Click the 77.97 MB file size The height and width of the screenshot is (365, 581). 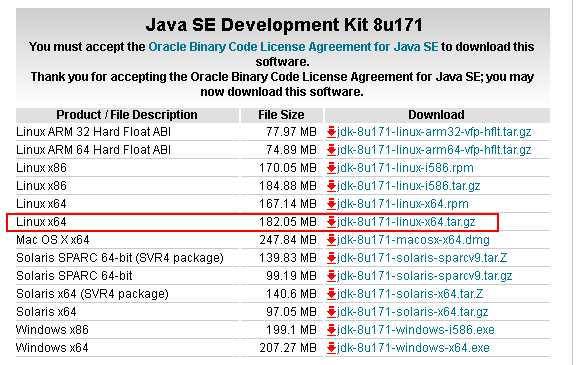click(291, 132)
